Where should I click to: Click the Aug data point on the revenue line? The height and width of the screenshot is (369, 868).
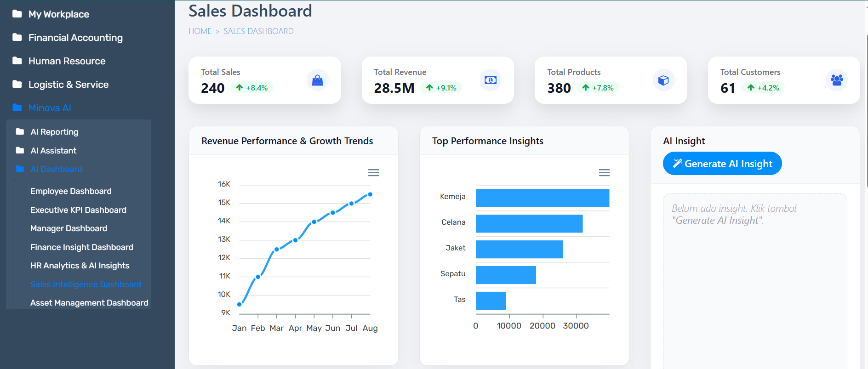pyautogui.click(x=370, y=194)
